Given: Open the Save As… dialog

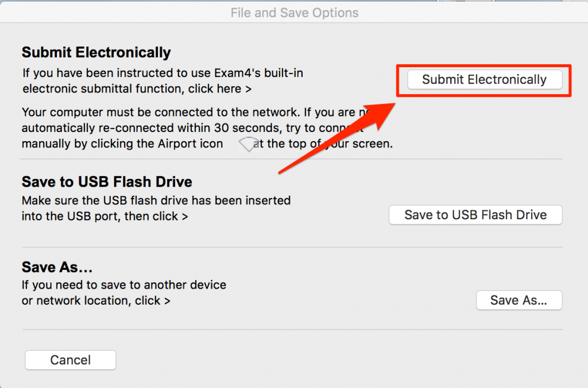Looking at the screenshot, I should point(519,300).
